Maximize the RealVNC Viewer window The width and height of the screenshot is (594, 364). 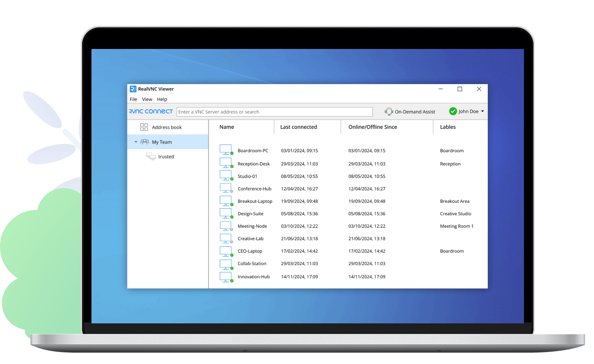click(x=460, y=89)
